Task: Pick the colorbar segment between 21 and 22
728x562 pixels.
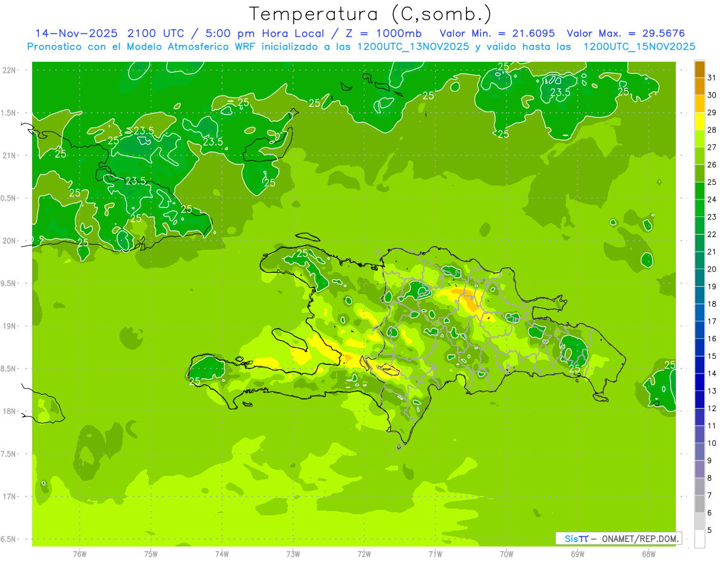Action: pos(699,243)
